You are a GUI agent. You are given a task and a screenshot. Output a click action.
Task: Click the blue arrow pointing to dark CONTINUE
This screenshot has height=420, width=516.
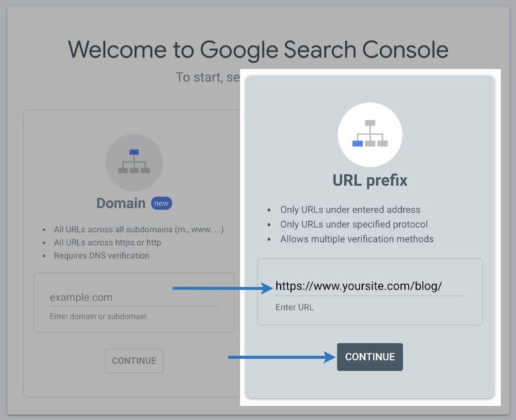(x=282, y=358)
